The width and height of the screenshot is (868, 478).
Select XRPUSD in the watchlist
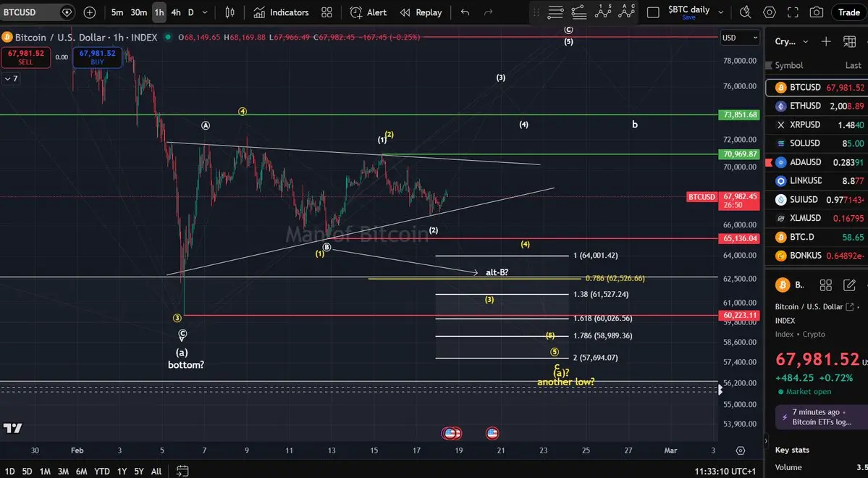point(817,125)
